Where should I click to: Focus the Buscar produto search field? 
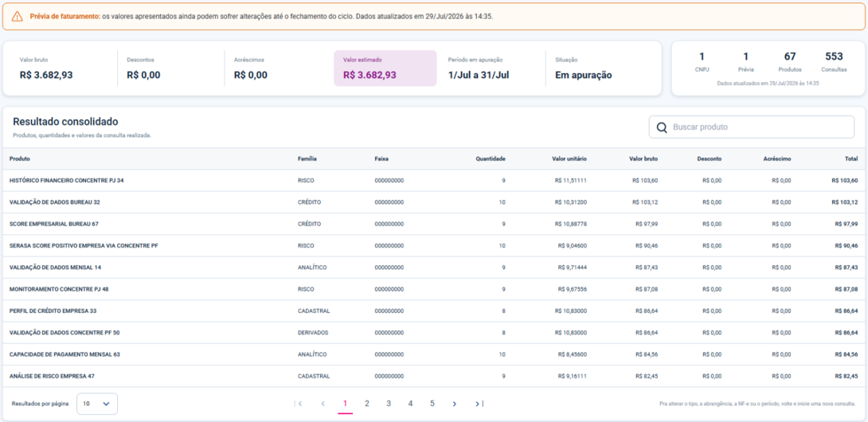point(752,127)
